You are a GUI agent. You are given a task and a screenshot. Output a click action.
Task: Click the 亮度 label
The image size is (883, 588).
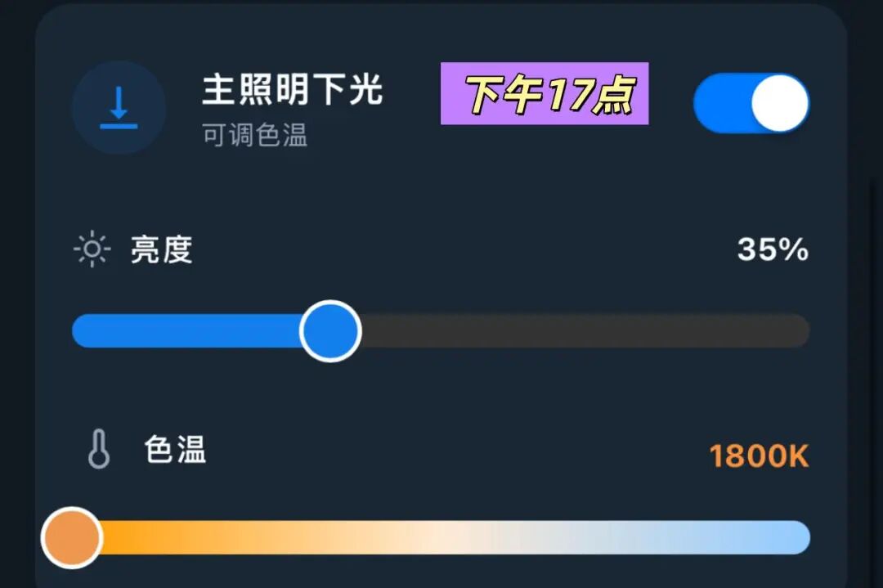coord(162,249)
